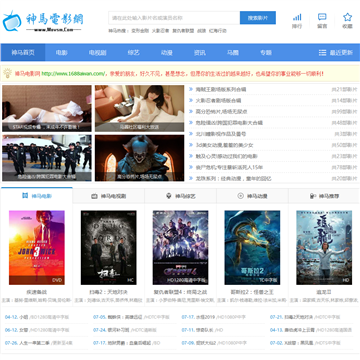This screenshot has width=360, height=360.
Task: Click the icon on 神马推荐 tab
Action: [313, 196]
